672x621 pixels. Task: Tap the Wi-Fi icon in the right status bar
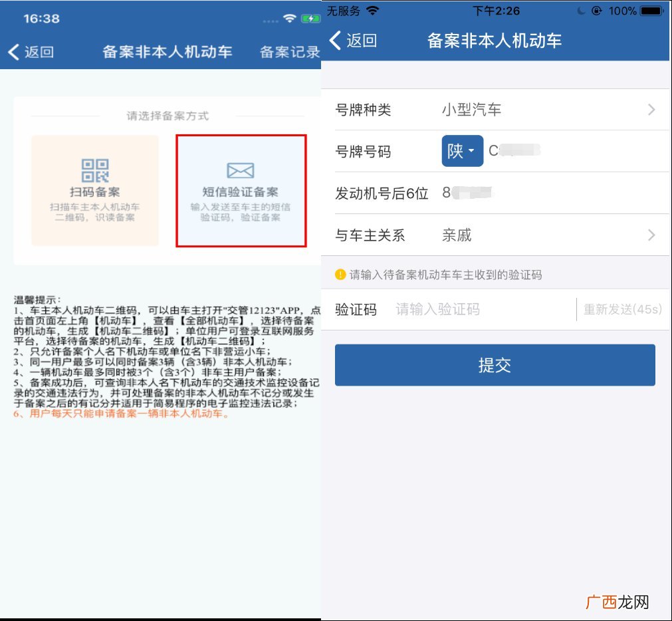[372, 10]
